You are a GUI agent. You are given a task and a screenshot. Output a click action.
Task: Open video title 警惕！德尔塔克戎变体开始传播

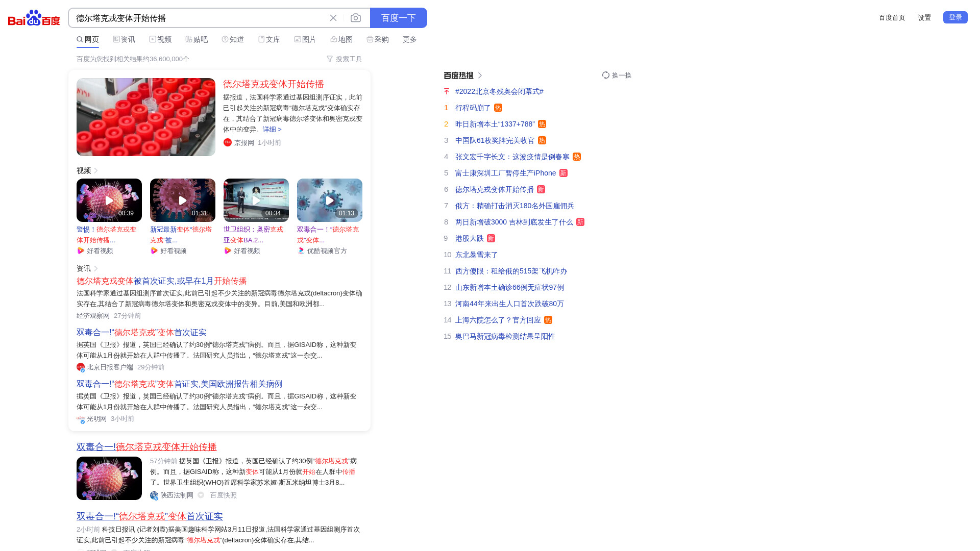click(107, 235)
